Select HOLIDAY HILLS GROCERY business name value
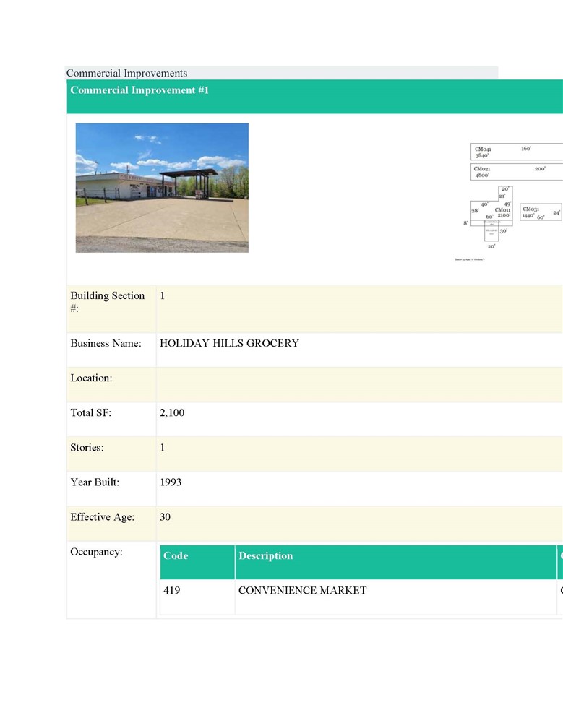This screenshot has width=563, height=728. pos(229,343)
